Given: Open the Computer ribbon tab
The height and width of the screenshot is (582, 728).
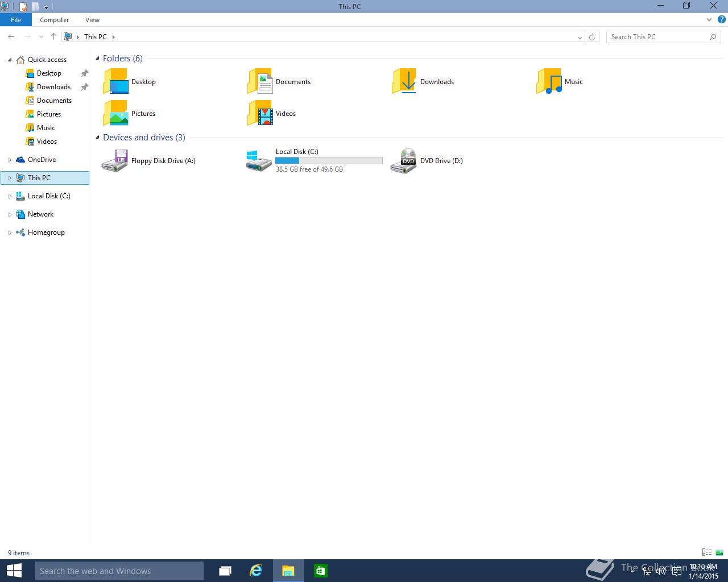Looking at the screenshot, I should click(x=55, y=20).
